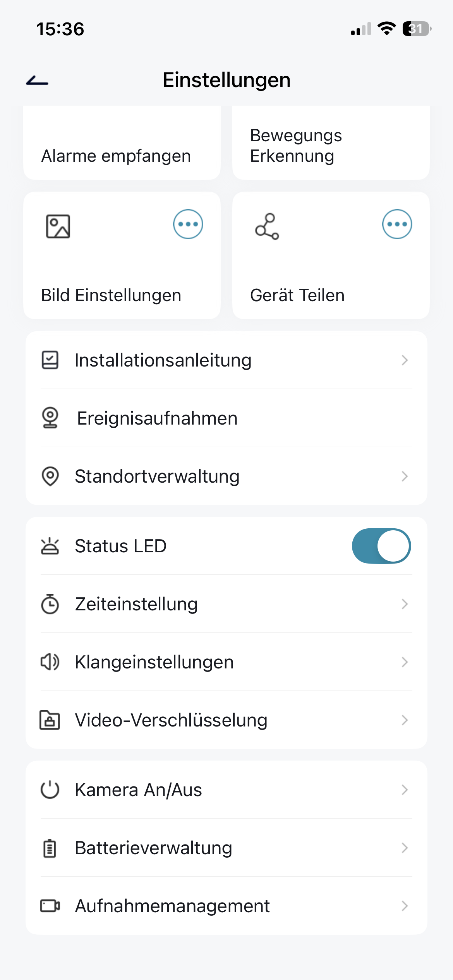The height and width of the screenshot is (980, 453).
Task: Tap the Installationsanleitung checklist icon
Action: coord(50,360)
